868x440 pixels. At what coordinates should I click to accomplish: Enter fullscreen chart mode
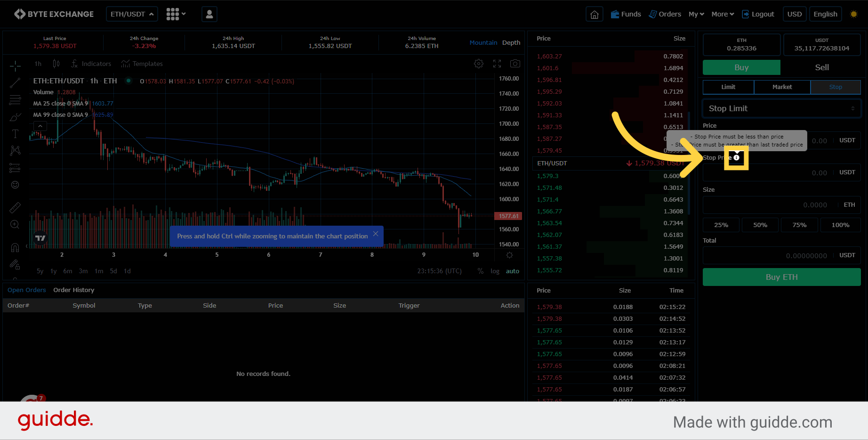pyautogui.click(x=497, y=64)
